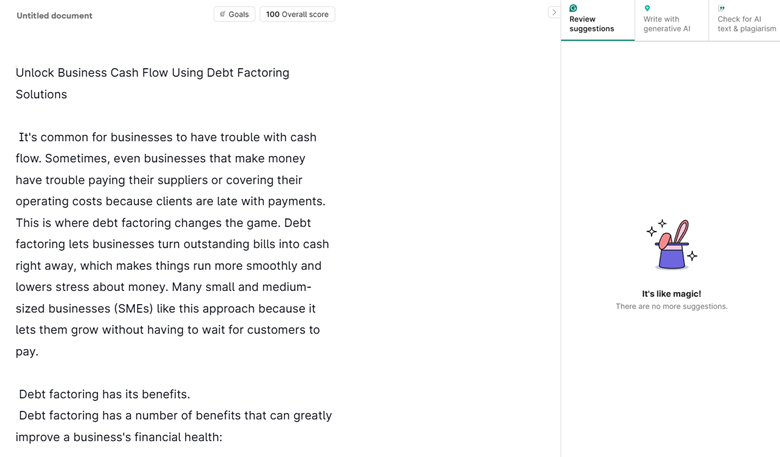Click the line "improve a business's financial health:"
The height and width of the screenshot is (457, 780).
tap(118, 437)
